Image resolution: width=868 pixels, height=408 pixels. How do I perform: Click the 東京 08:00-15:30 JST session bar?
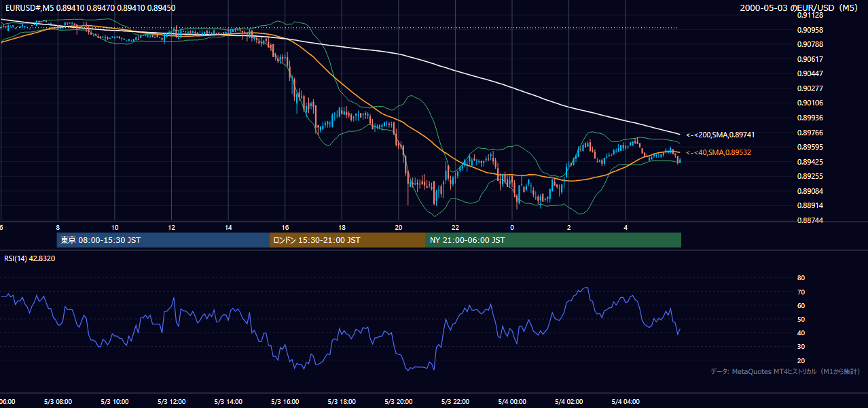coord(163,240)
